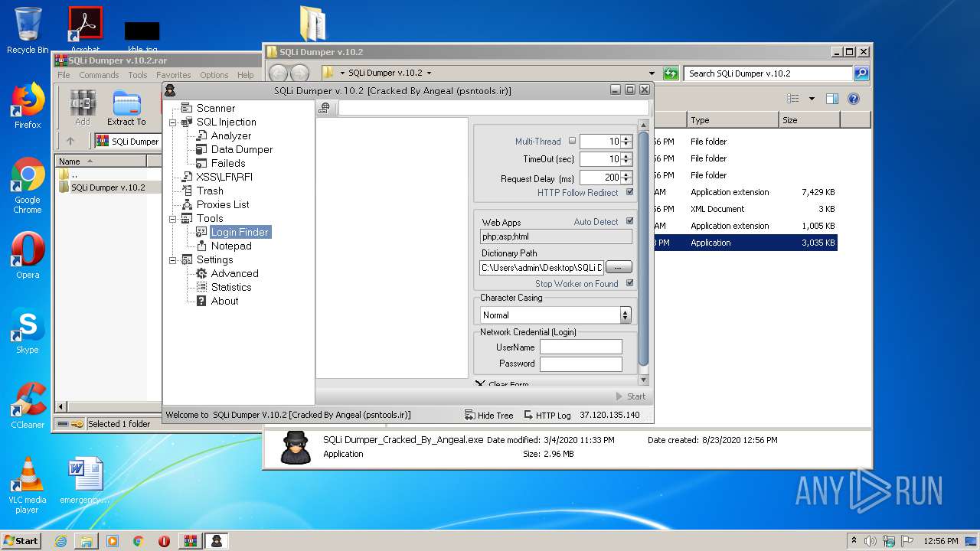Click the TimeOut value stepper arrows
980x551 pixels.
coord(627,158)
